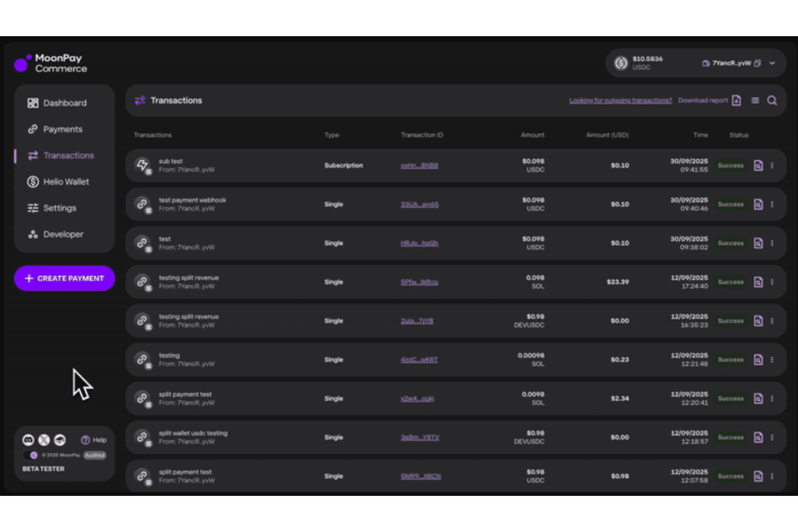Open the table columns filter icon
798x532 pixels.
point(755,101)
